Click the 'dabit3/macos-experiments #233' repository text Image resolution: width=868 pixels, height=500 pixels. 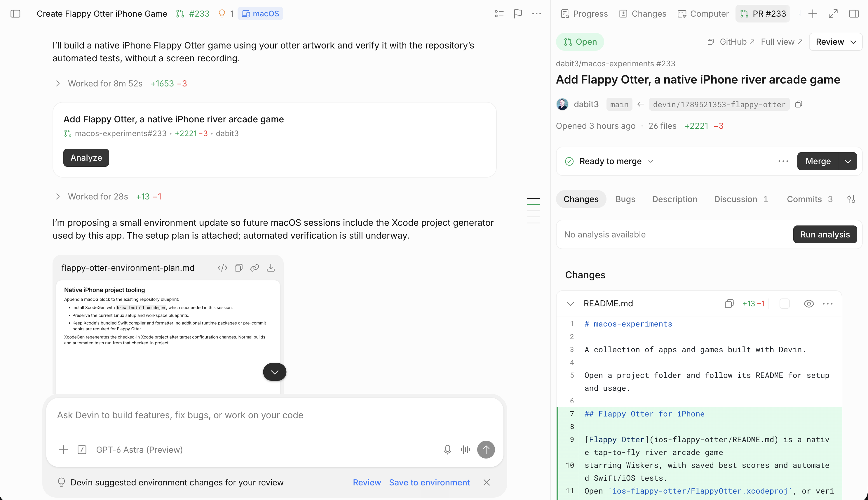pyautogui.click(x=616, y=64)
